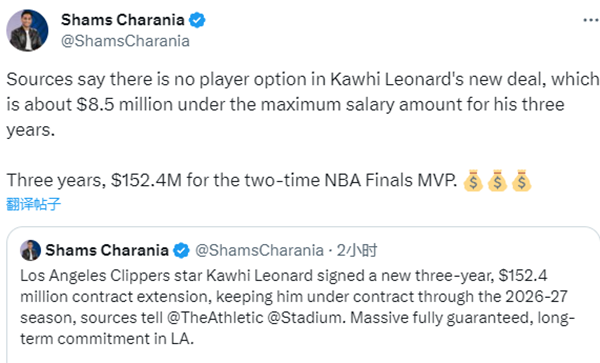Image resolution: width=600 pixels, height=363 pixels.
Task: Open the three-dot more options menu
Action: point(591,20)
